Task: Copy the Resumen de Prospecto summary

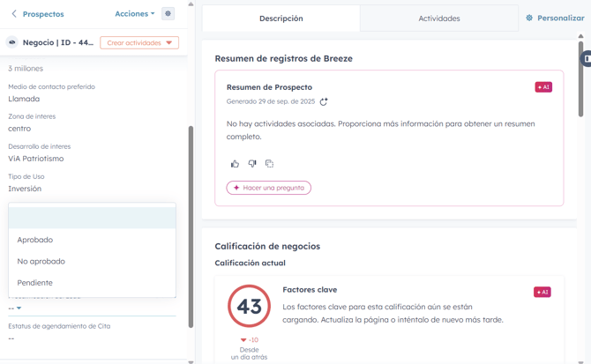Action: coord(269,164)
